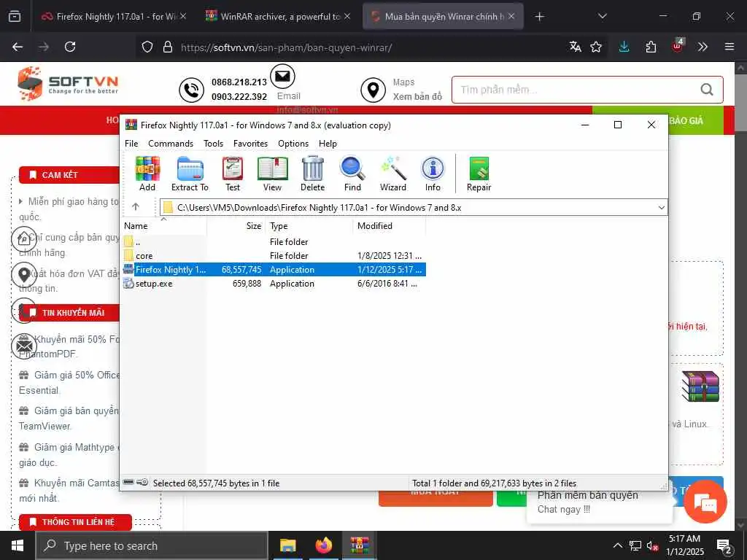Click the uBlock extension icon with badge
The height and width of the screenshot is (560, 747).
tap(678, 46)
